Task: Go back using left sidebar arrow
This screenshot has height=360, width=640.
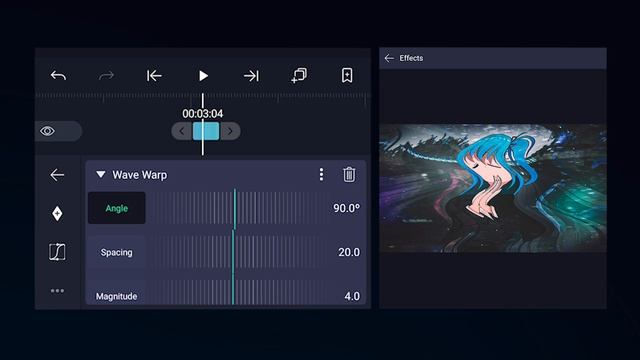Action: [57, 175]
